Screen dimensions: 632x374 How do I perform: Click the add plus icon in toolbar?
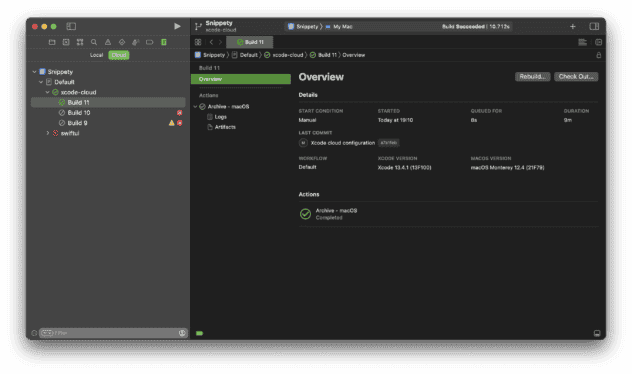click(x=572, y=26)
